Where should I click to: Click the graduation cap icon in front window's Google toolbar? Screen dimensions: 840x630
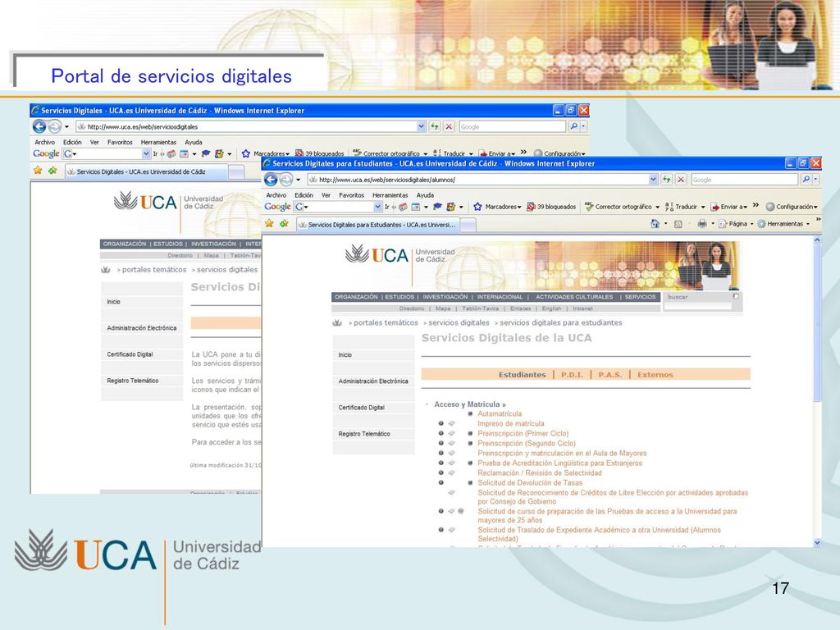coord(437,207)
